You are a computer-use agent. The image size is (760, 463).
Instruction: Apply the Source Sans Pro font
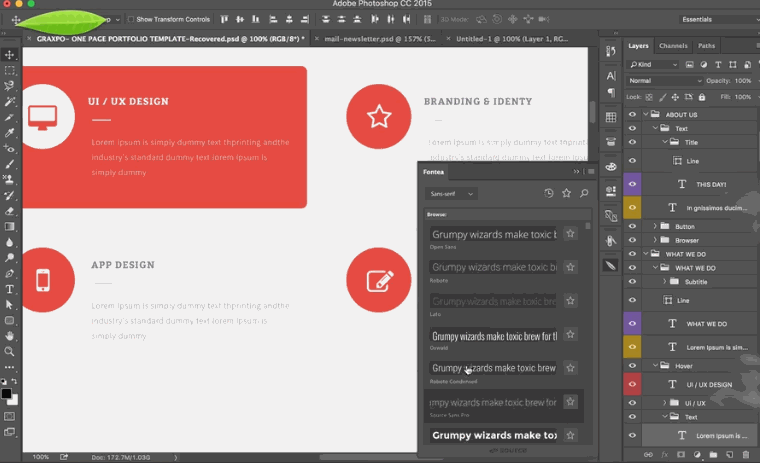tap(493, 402)
